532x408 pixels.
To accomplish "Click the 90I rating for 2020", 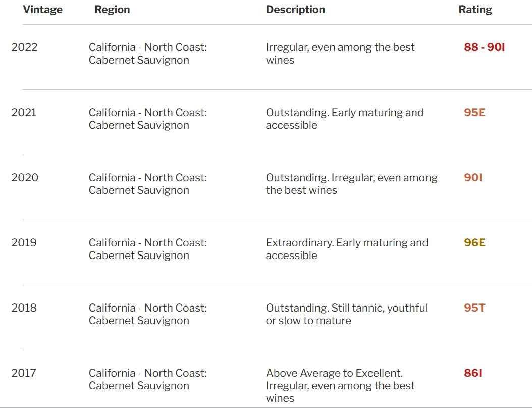I will 473,178.
